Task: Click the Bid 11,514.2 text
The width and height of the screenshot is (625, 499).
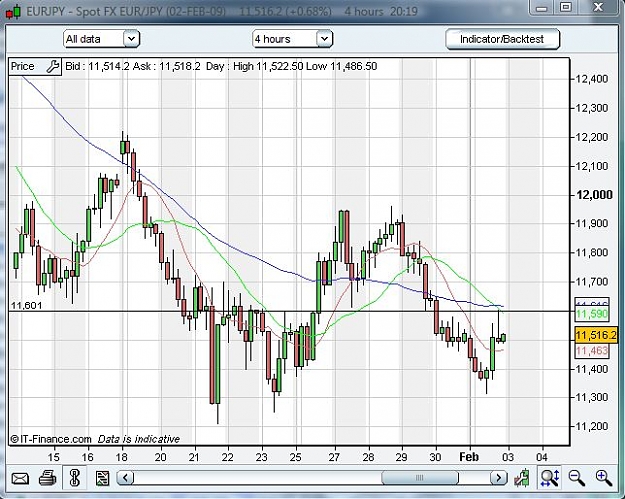Action: tap(97, 66)
